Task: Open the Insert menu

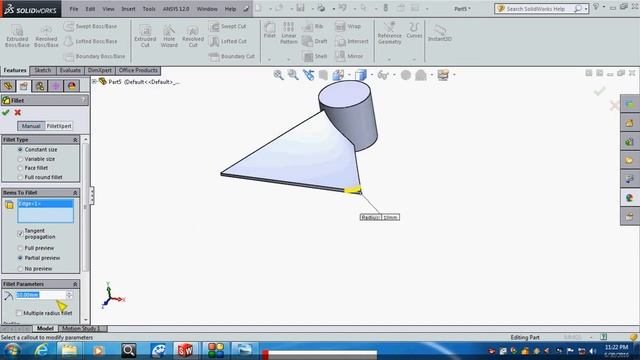Action: click(x=128, y=9)
